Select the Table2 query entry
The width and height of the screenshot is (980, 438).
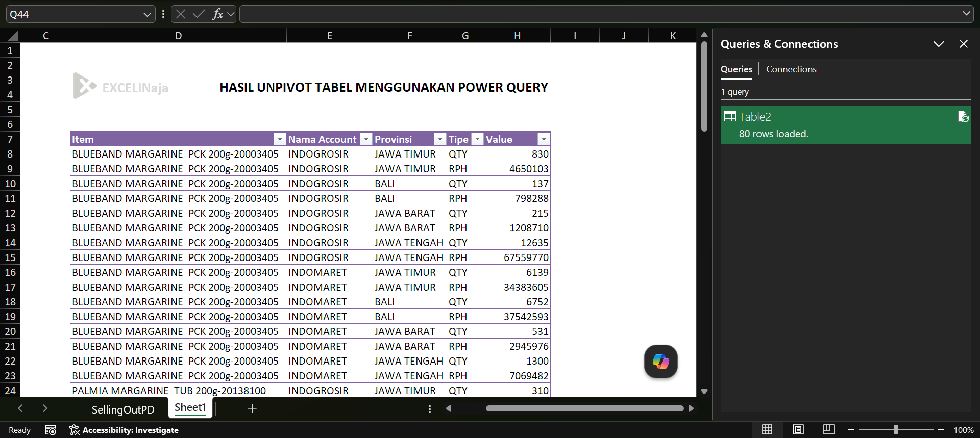pyautogui.click(x=846, y=125)
